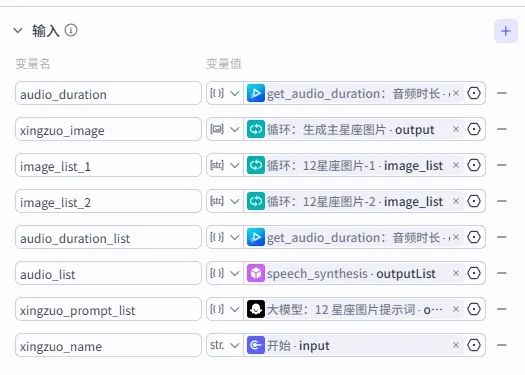
Task: Edit the audio_duration variable name field
Action: 108,93
